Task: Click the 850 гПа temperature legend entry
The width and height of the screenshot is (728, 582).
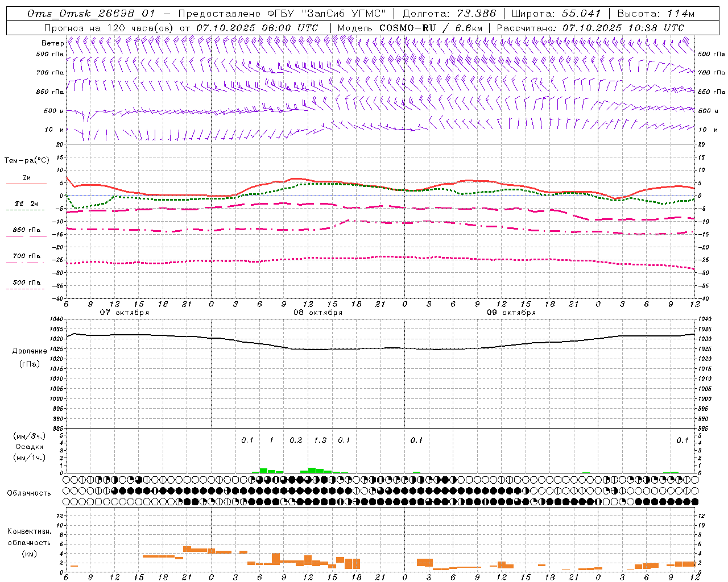Action: click(27, 230)
